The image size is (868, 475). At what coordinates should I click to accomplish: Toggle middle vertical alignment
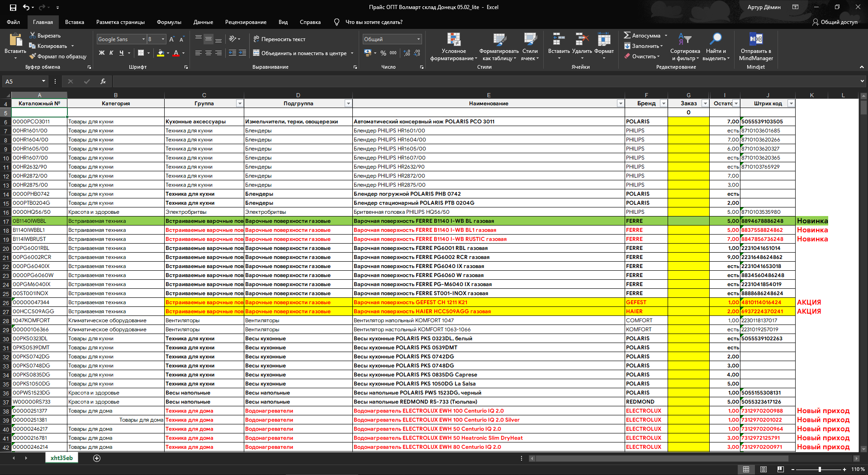(x=209, y=39)
